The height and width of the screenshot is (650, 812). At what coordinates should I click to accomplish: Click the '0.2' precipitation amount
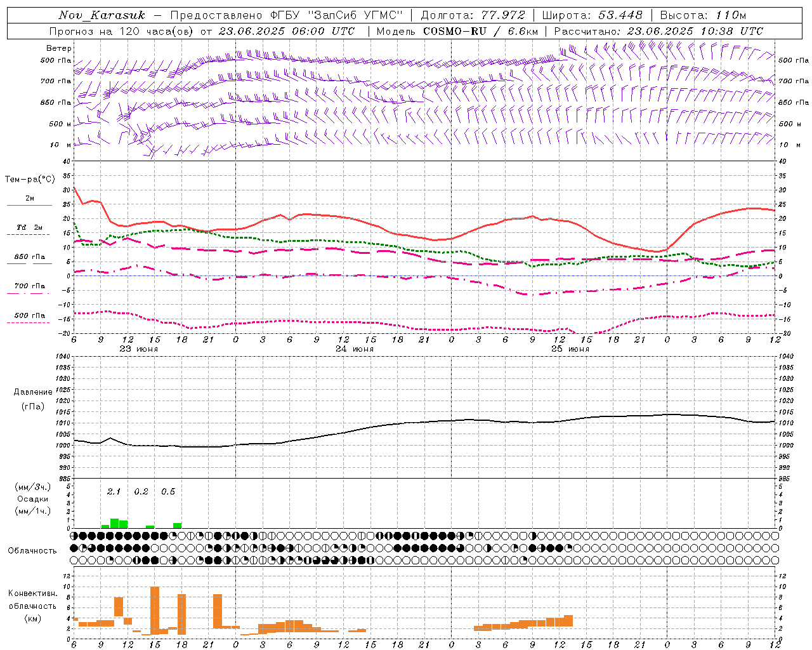pos(141,492)
